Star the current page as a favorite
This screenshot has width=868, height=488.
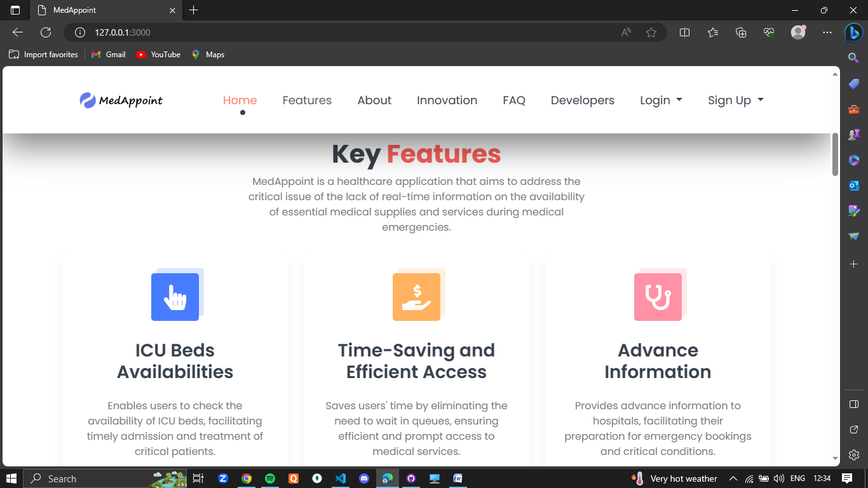tap(651, 32)
